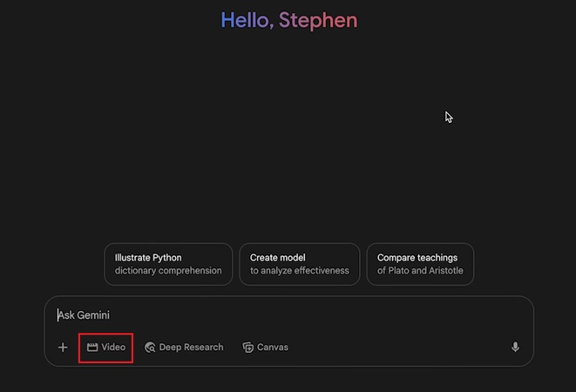Pick the Compare teachings suggestion card
This screenshot has width=576, height=392.
[x=420, y=264]
